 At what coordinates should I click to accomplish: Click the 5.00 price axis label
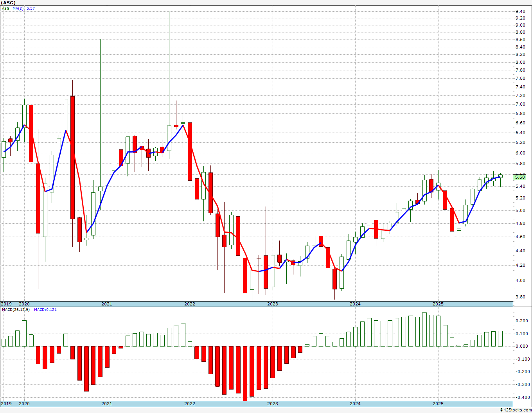coord(520,210)
